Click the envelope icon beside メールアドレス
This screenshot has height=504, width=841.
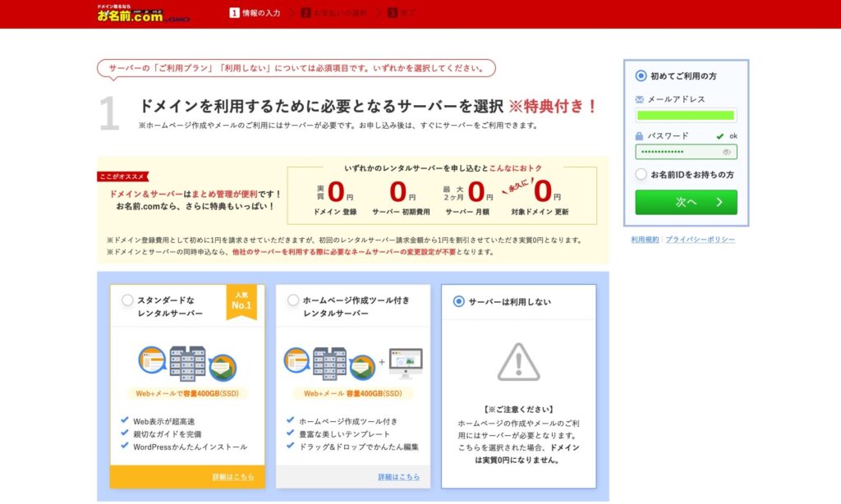[639, 99]
